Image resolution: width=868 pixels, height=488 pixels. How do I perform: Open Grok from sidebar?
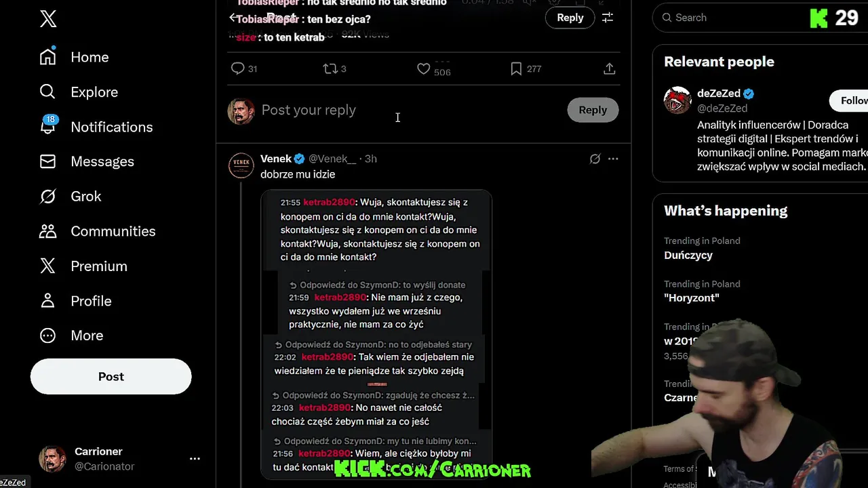click(x=71, y=197)
